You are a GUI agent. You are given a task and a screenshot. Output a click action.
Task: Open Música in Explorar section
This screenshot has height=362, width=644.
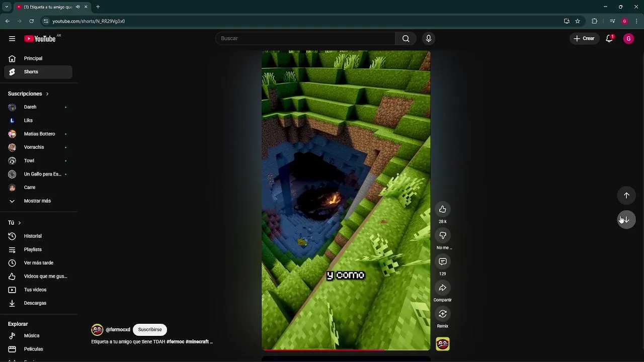(38, 336)
